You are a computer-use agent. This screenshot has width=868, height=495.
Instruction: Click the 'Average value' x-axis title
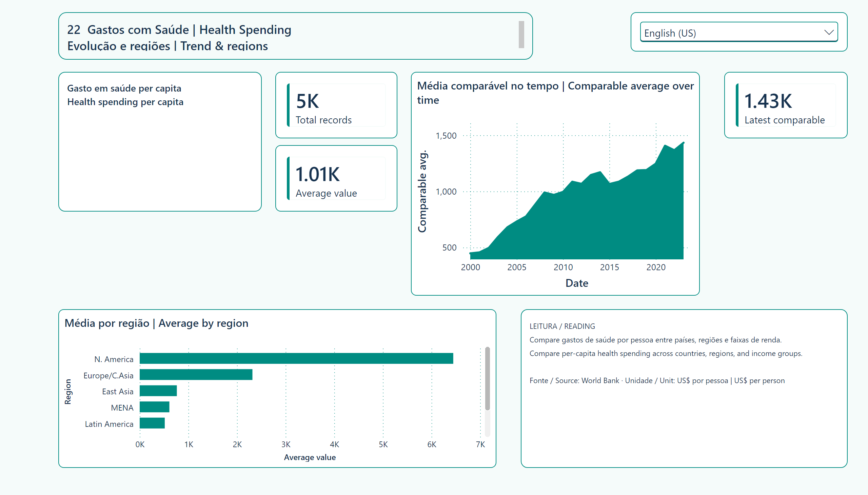(x=310, y=457)
